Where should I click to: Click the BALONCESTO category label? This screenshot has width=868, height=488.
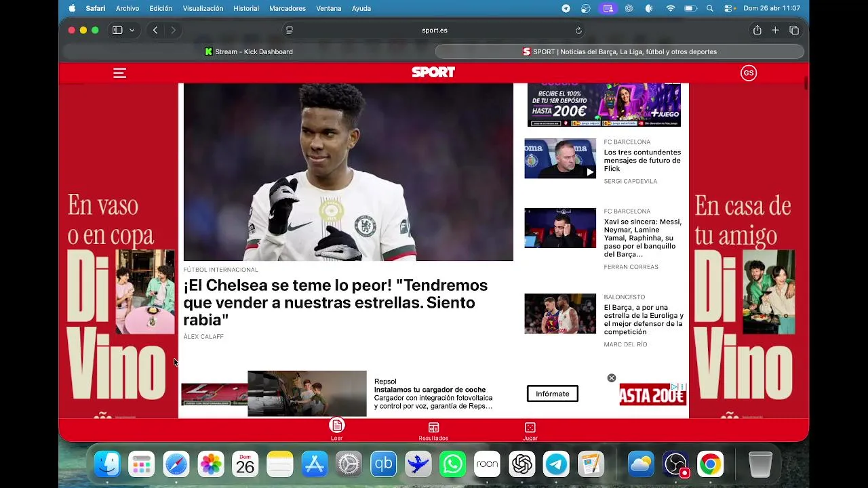[625, 297]
